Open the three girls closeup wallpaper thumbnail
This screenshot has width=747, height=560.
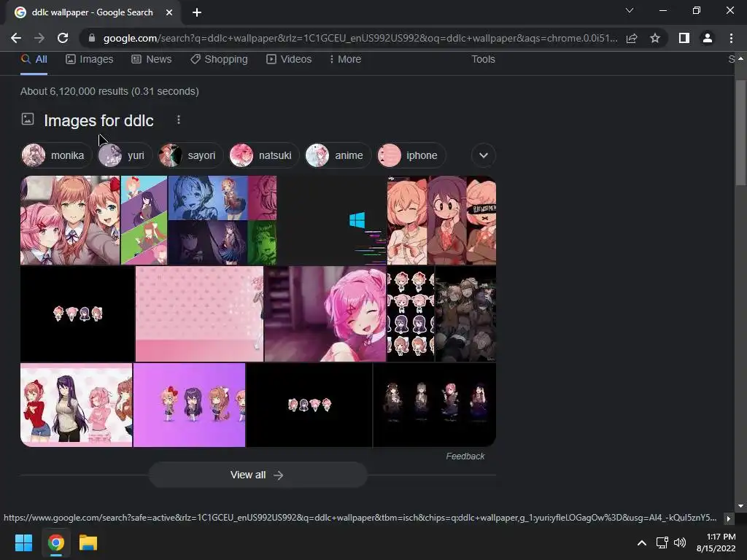70,220
